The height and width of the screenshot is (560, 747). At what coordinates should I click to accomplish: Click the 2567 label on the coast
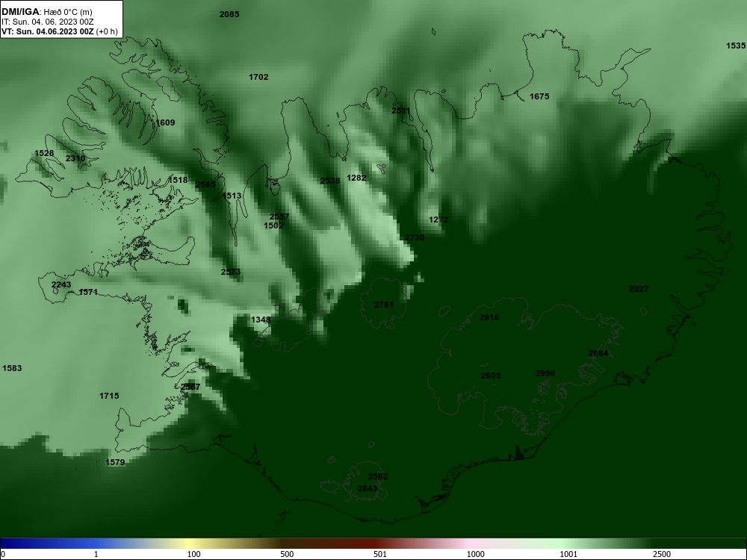pos(190,387)
